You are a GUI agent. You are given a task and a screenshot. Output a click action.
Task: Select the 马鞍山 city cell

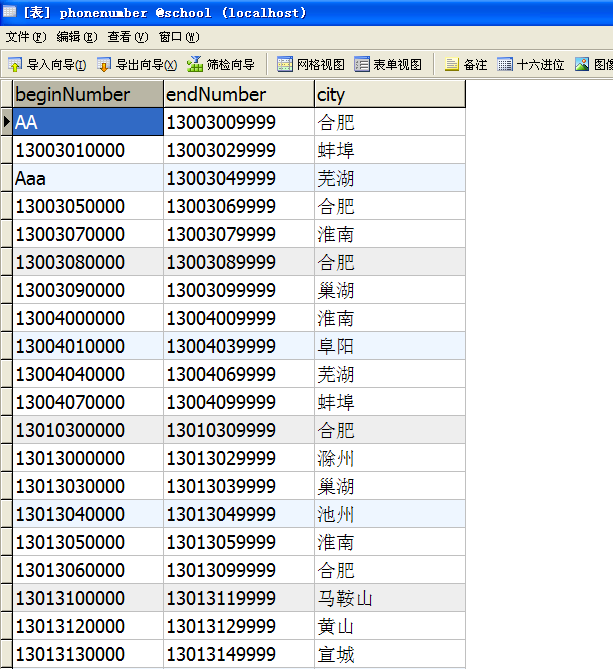(388, 598)
